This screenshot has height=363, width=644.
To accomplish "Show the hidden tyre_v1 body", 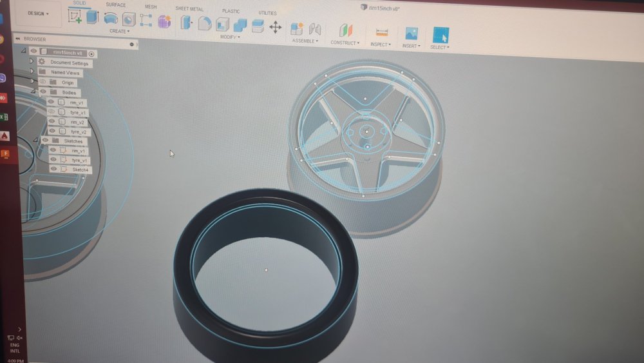I will click(x=52, y=112).
